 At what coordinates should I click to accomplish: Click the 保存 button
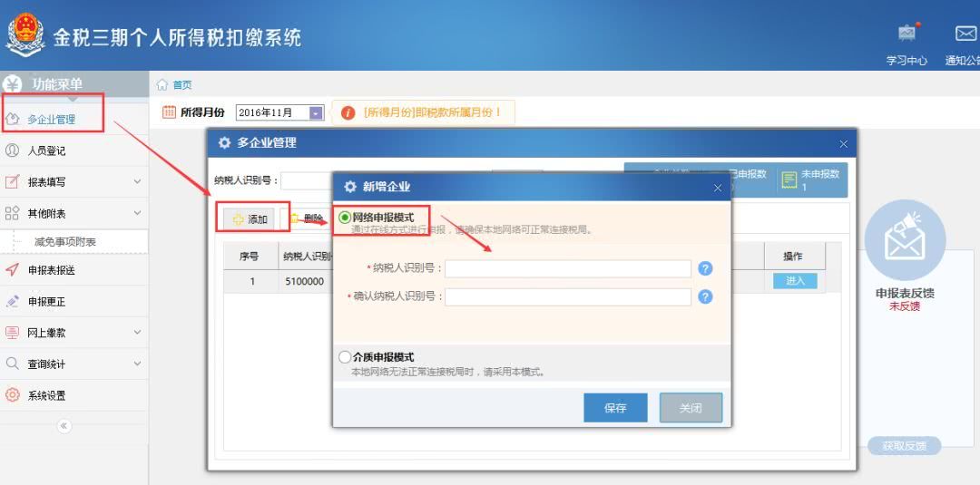point(615,408)
